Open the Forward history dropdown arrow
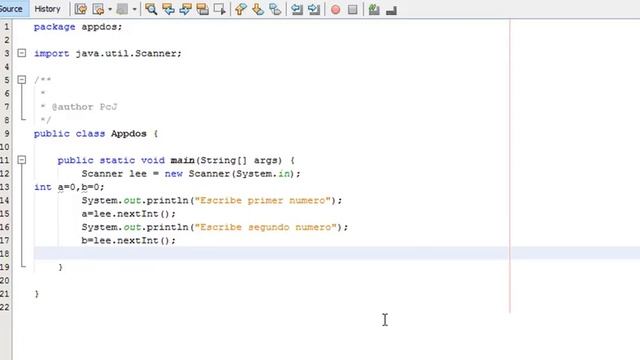640x360 pixels. click(134, 9)
